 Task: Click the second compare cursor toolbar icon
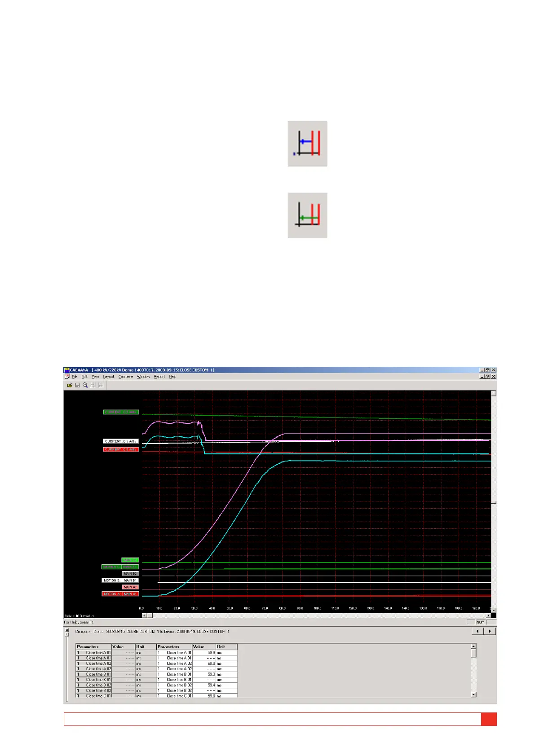[x=101, y=385]
